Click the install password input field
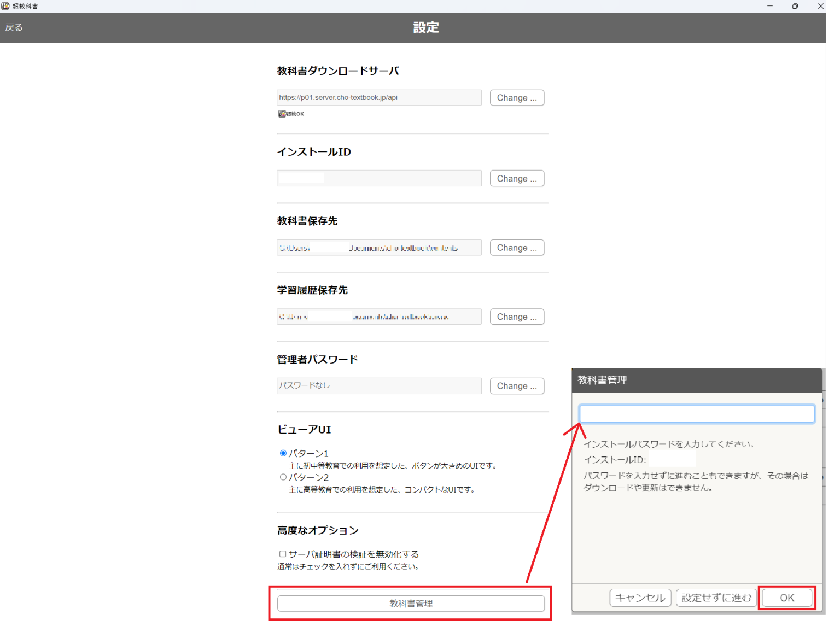 tap(697, 414)
